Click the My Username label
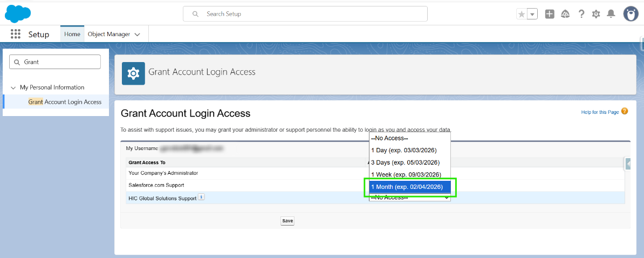The width and height of the screenshot is (644, 258). [142, 148]
